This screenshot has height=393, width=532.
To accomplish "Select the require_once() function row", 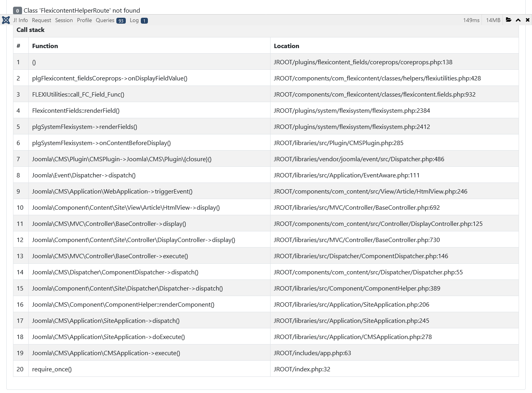I will [52, 369].
